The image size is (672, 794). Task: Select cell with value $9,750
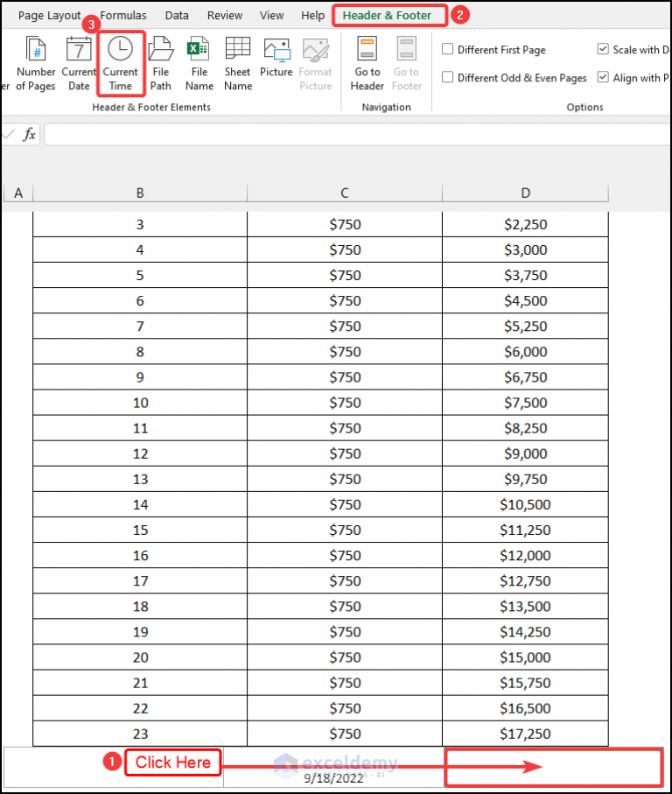pos(525,479)
